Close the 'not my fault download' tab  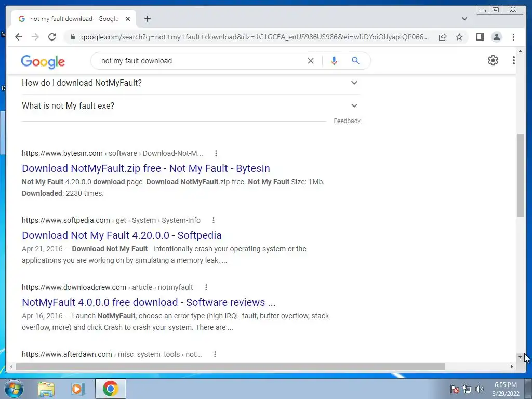[x=128, y=19]
